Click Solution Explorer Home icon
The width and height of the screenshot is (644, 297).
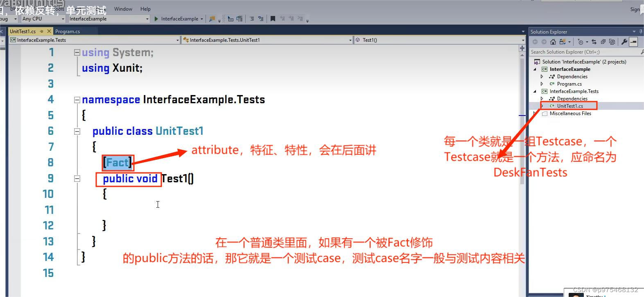click(553, 42)
